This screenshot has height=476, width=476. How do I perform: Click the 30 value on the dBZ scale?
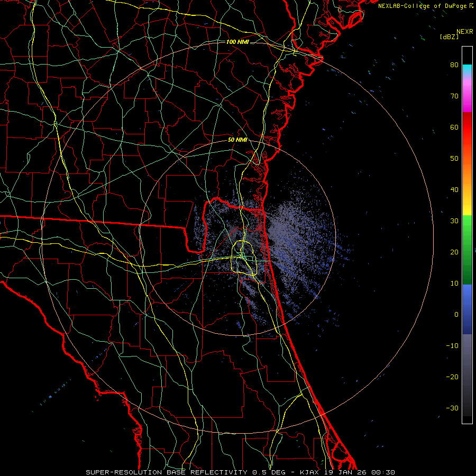(454, 221)
